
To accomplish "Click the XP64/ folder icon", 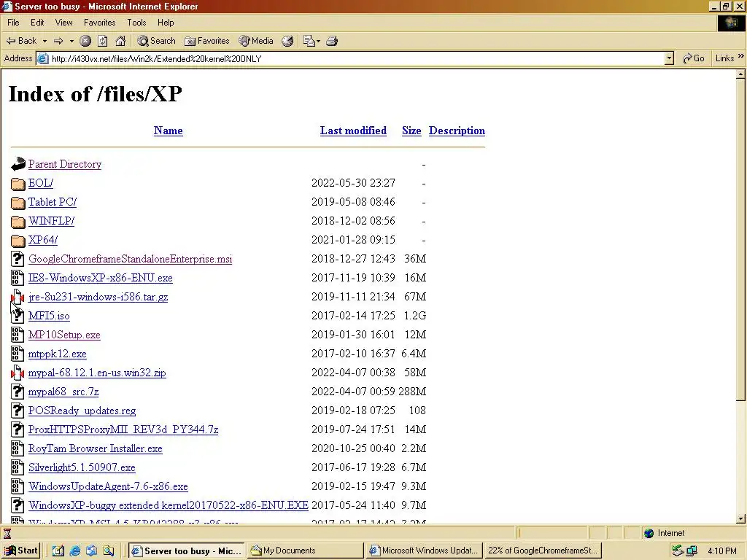I will [x=18, y=241].
